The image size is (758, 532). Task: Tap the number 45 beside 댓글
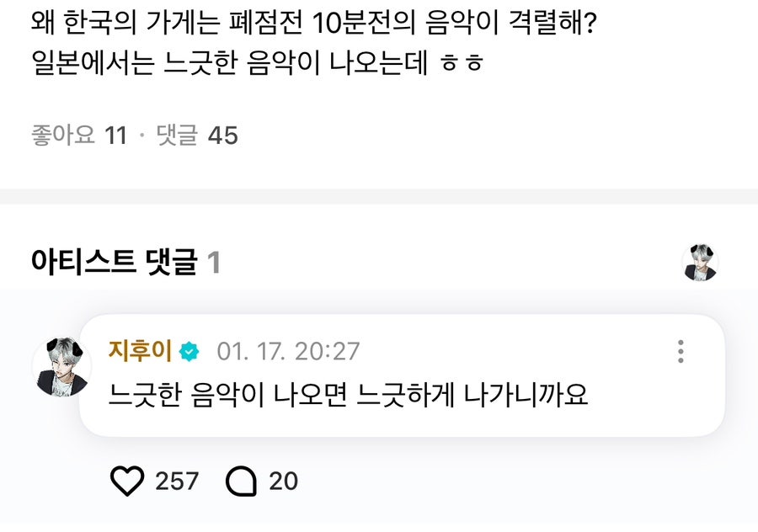click(x=222, y=135)
